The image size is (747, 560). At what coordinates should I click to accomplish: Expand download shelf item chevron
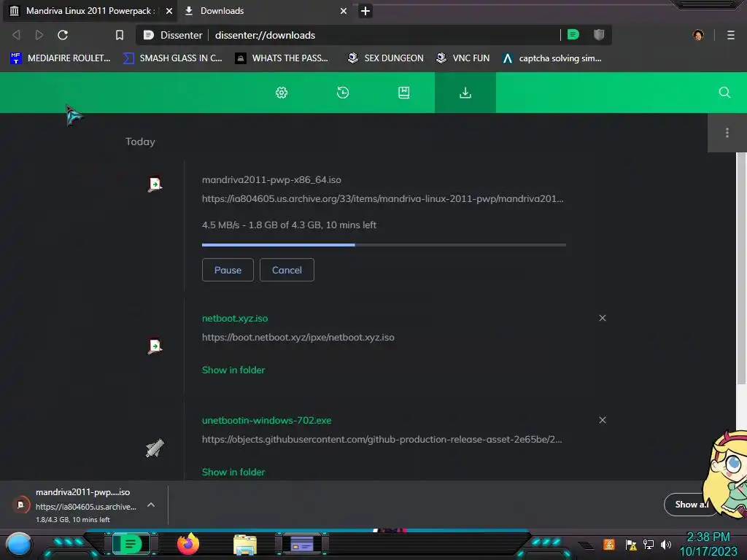tap(150, 505)
